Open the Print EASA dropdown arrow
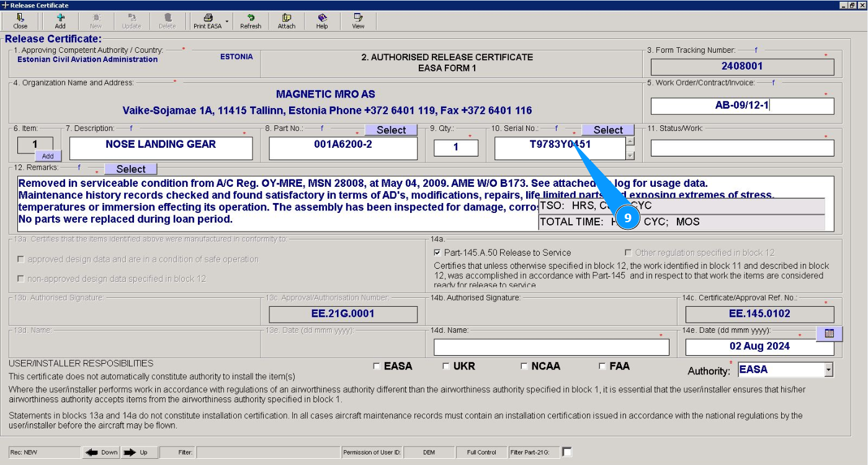Viewport: 868px width, 465px height. 227,21
